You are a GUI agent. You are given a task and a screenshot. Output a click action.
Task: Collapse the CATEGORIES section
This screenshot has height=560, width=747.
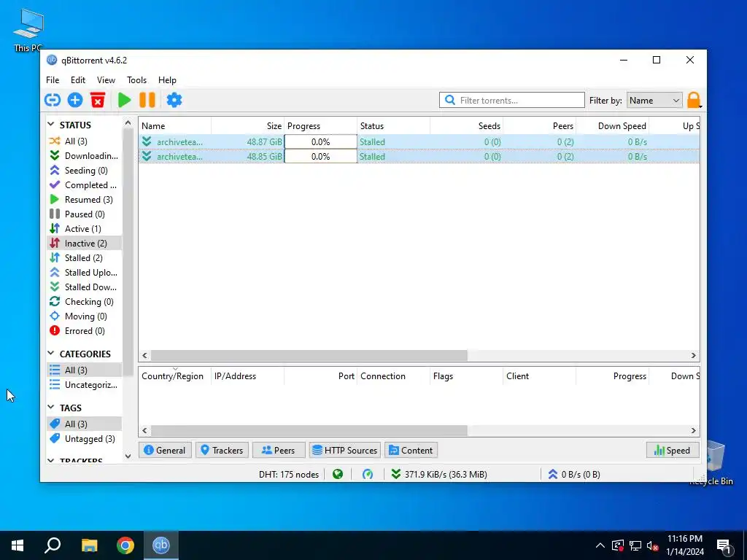point(51,354)
